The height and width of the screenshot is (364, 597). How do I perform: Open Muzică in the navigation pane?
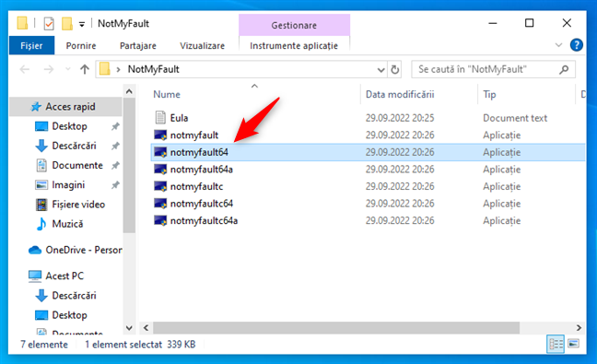point(67,224)
